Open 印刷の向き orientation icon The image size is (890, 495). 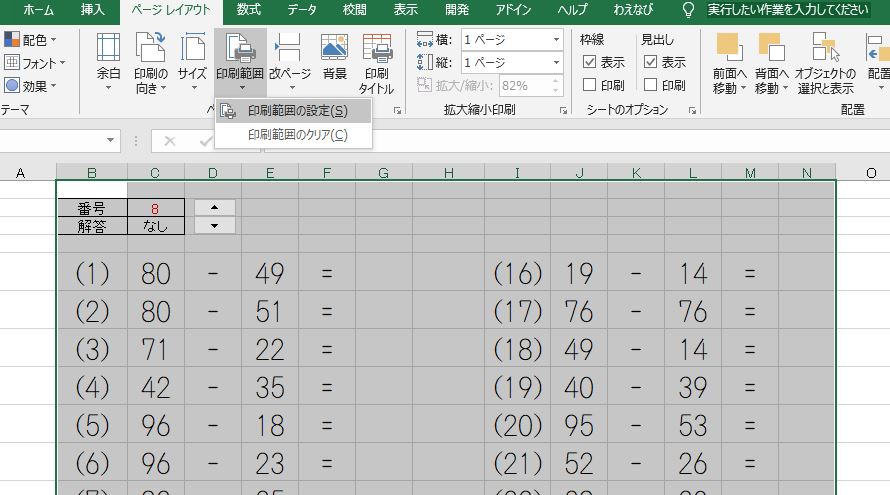150,48
